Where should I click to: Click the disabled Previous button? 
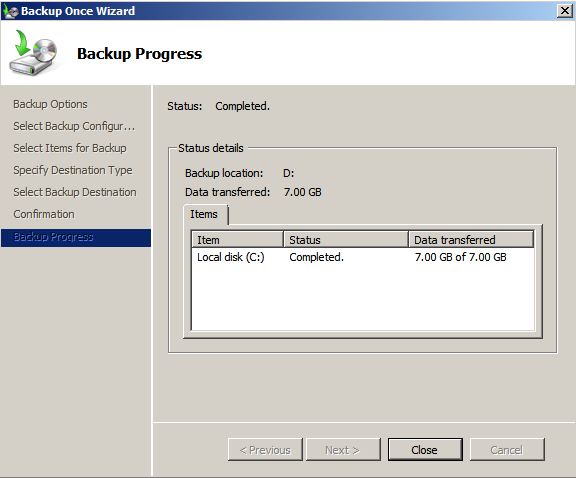(265, 449)
